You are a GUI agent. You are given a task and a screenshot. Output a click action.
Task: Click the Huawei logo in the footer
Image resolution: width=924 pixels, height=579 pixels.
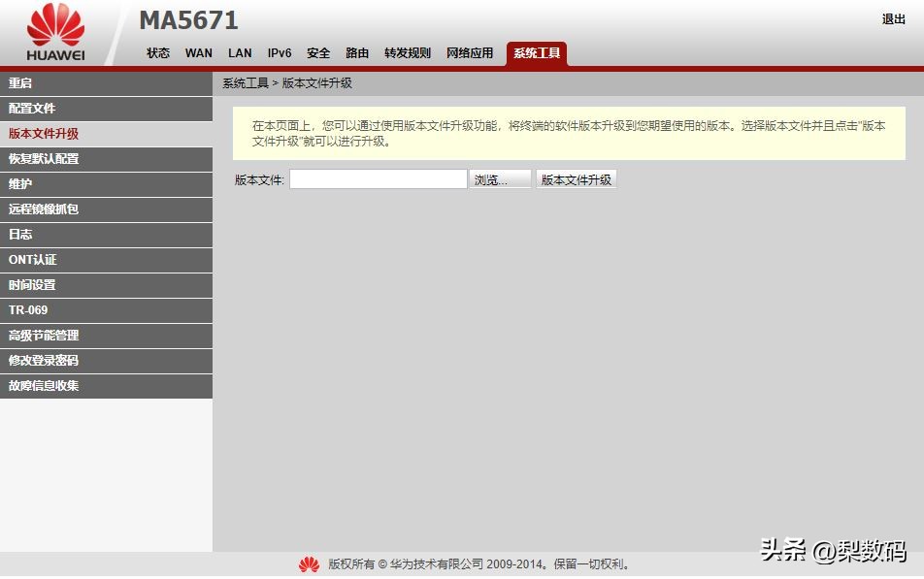tap(309, 564)
